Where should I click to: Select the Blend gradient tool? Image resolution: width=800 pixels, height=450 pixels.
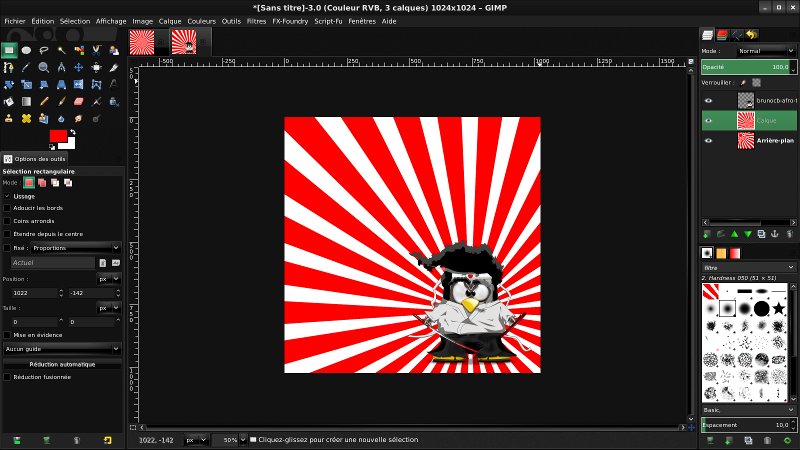26,102
